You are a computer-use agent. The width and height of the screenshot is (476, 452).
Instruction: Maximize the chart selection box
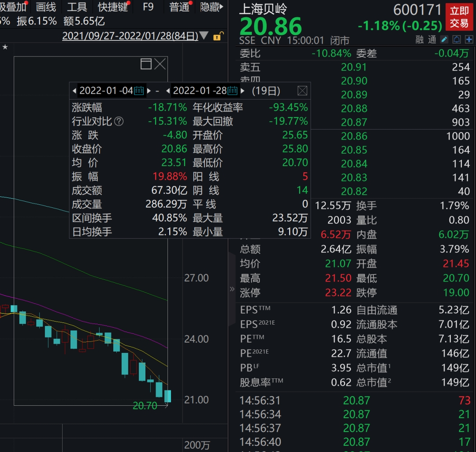[x=146, y=64]
